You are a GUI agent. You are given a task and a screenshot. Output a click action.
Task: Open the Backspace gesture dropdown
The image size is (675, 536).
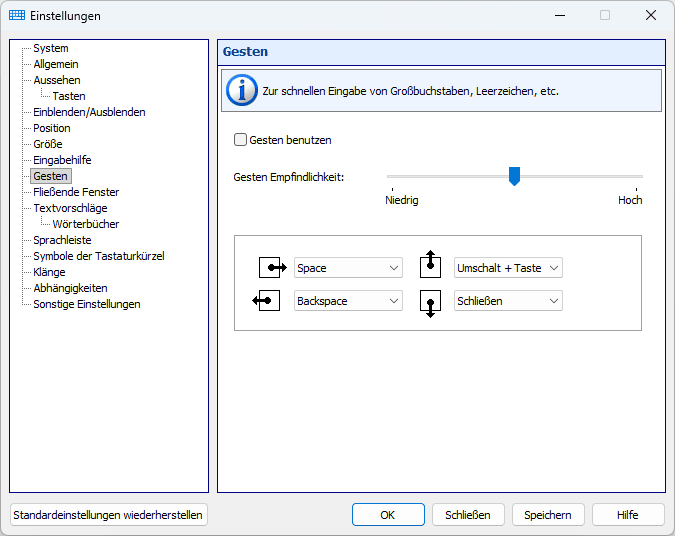click(348, 301)
